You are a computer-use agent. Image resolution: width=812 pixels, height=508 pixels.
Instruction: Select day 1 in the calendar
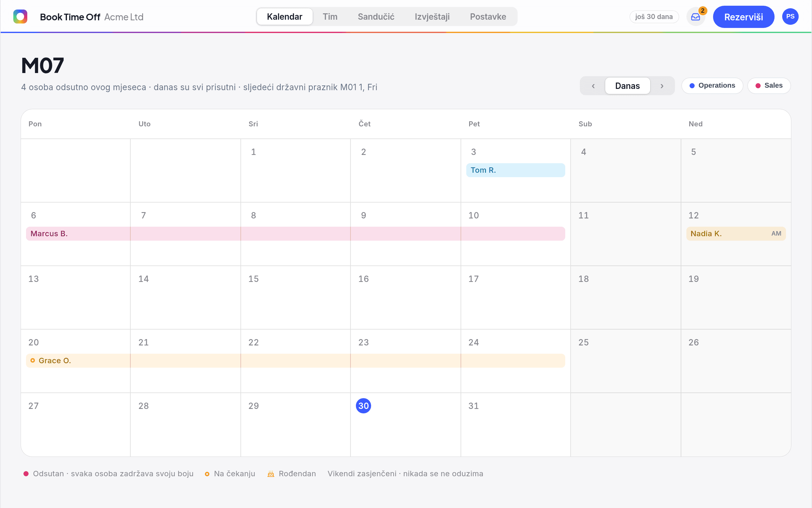tap(254, 152)
